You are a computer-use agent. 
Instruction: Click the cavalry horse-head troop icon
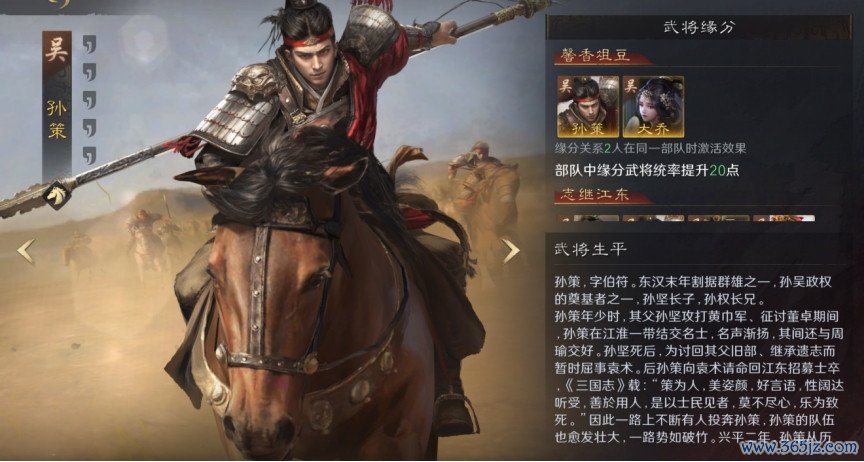click(x=57, y=195)
